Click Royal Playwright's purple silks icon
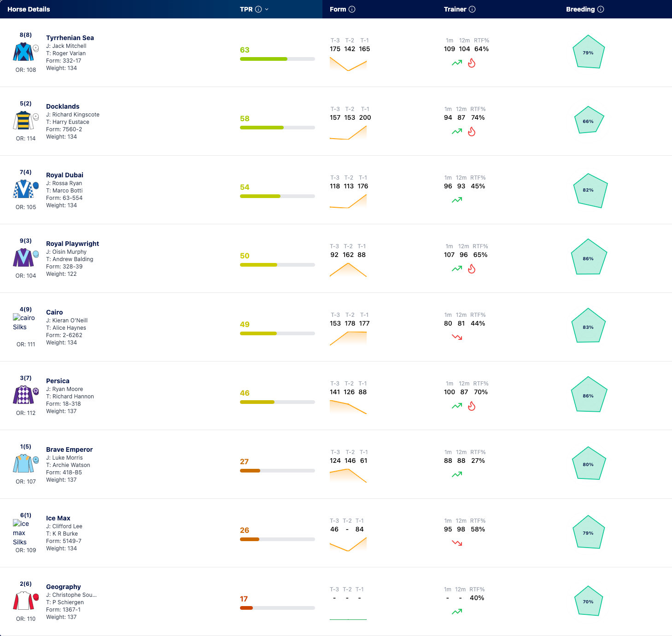This screenshot has height=636, width=672. click(x=23, y=258)
